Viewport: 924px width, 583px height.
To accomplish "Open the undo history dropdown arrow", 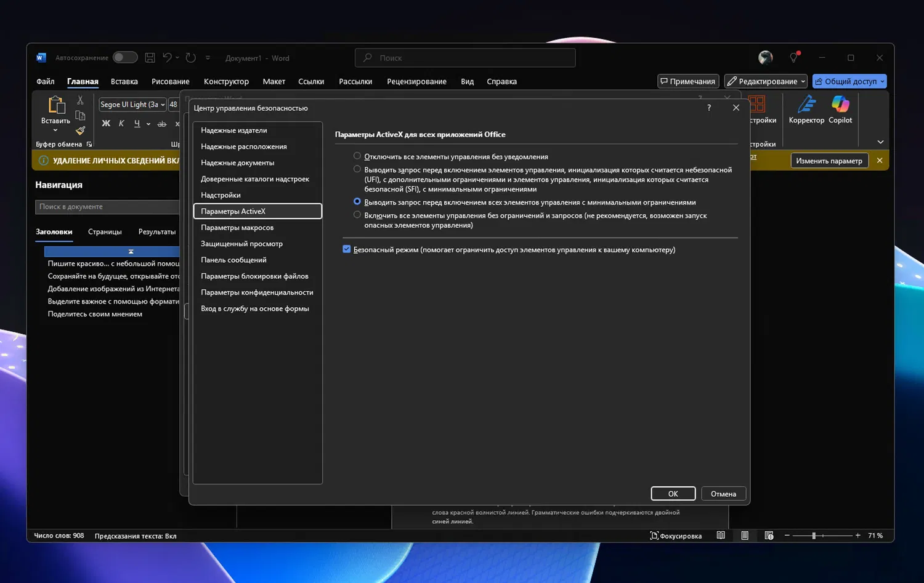I will [x=177, y=58].
